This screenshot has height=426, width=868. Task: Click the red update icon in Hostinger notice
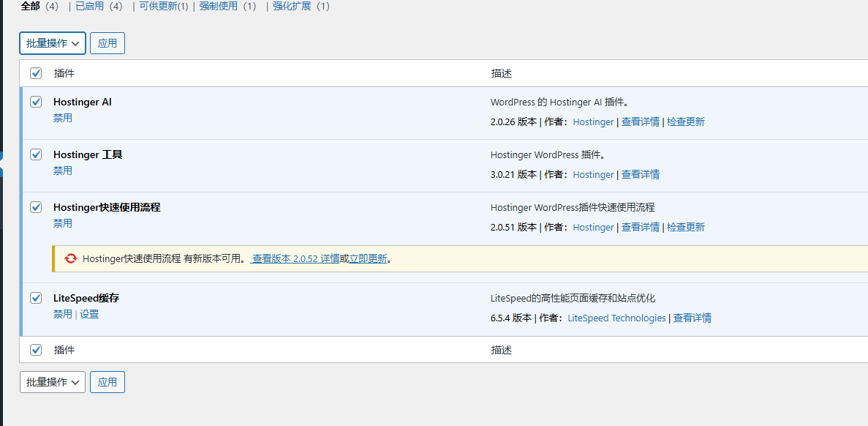click(x=71, y=258)
